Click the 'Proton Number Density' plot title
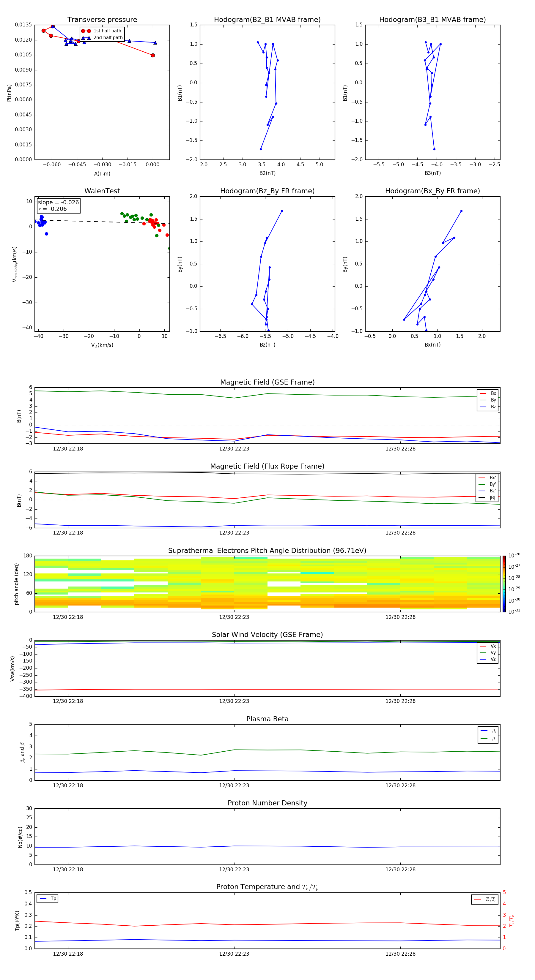The image size is (535, 980). [267, 803]
